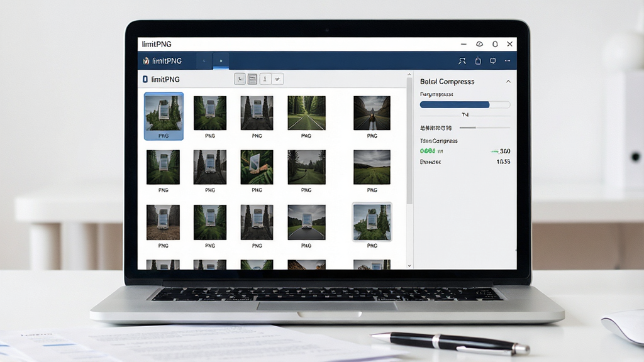Select the person-on-road thumbnail in top row
Image resolution: width=644 pixels, height=362 pixels.
(372, 113)
